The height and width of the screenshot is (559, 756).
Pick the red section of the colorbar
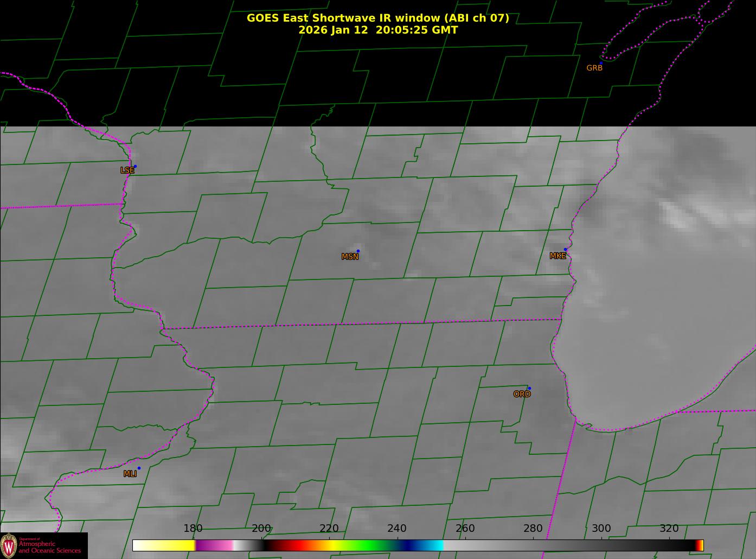click(293, 545)
